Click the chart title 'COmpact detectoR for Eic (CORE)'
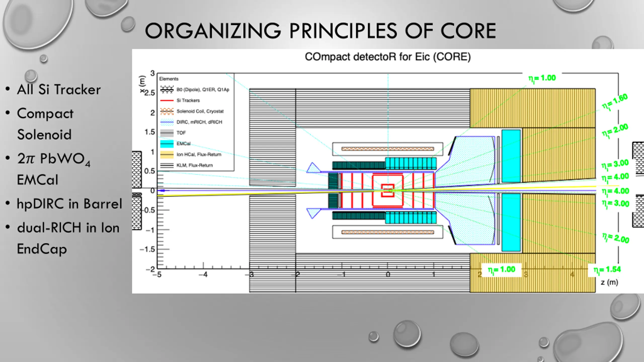Screen dimensions: 644x362 pyautogui.click(x=387, y=57)
